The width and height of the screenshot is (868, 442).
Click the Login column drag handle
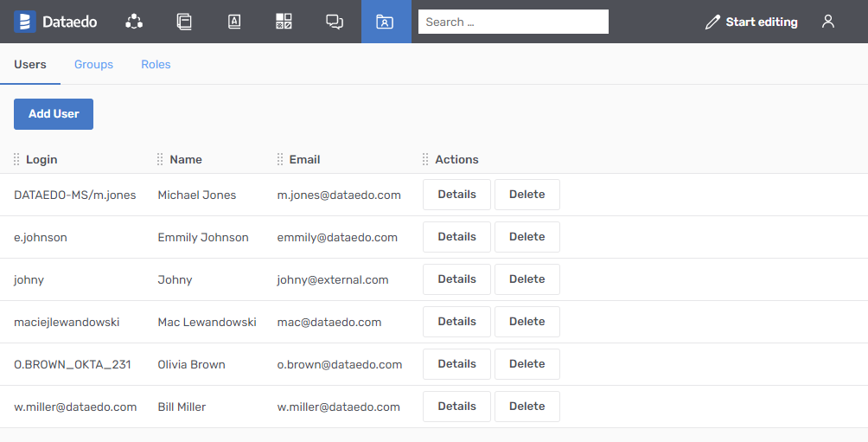pos(17,159)
